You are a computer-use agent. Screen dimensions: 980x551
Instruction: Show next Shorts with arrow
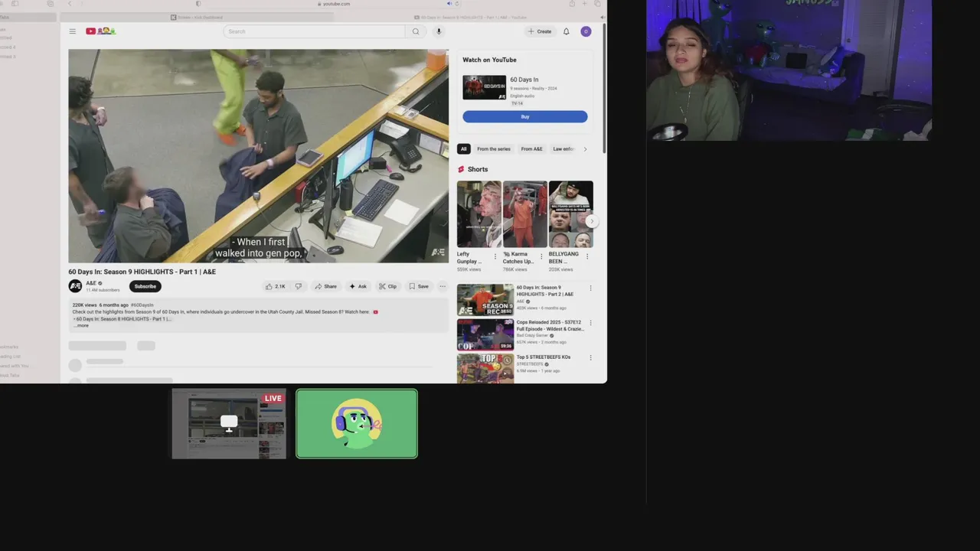(x=591, y=221)
